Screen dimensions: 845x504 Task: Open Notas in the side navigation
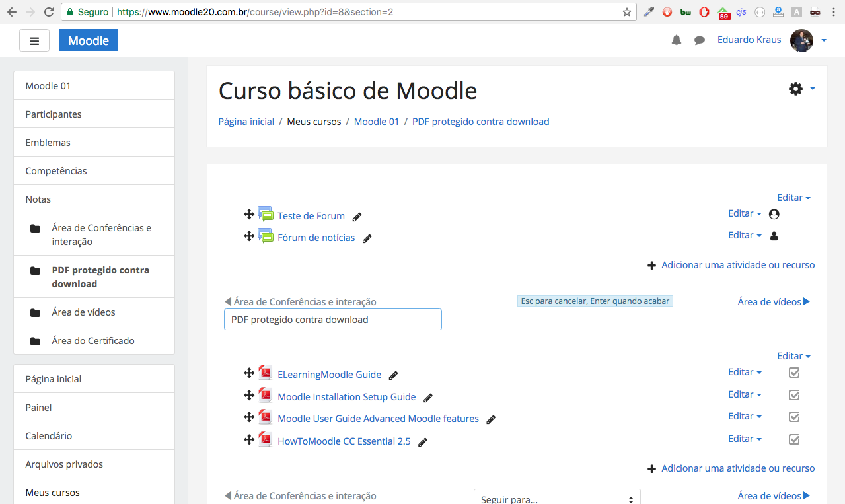[x=94, y=199]
